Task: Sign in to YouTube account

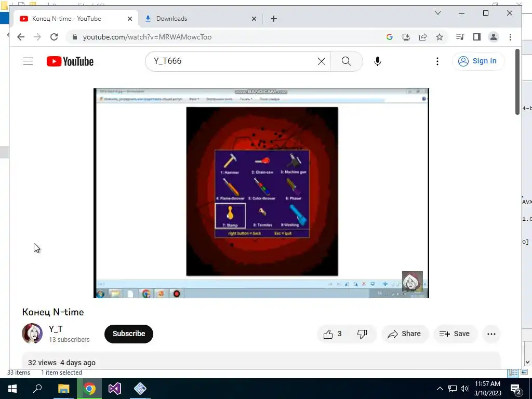Action: tap(478, 61)
